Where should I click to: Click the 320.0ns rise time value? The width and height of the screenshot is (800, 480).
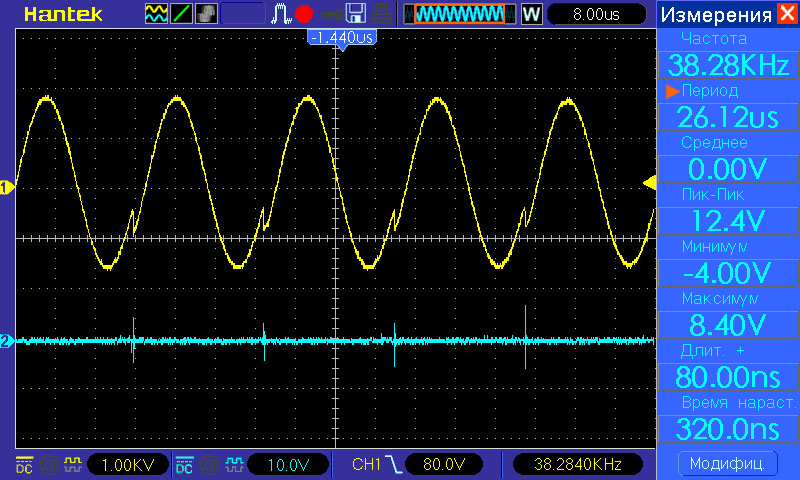(x=728, y=430)
